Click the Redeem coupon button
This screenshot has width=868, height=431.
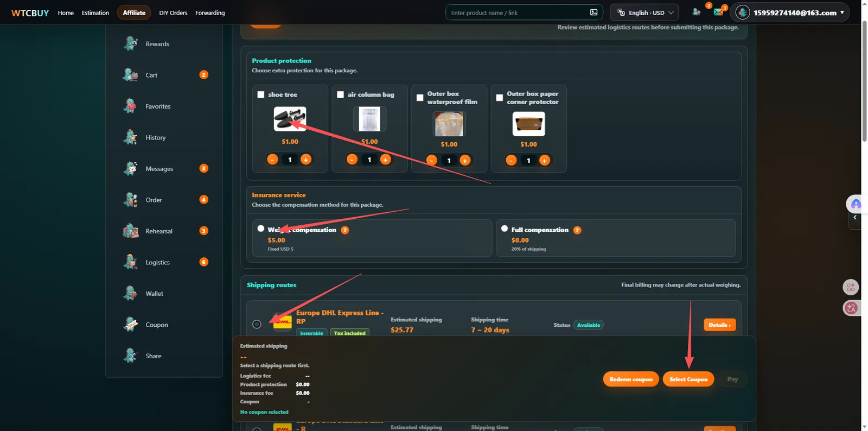[x=631, y=379]
